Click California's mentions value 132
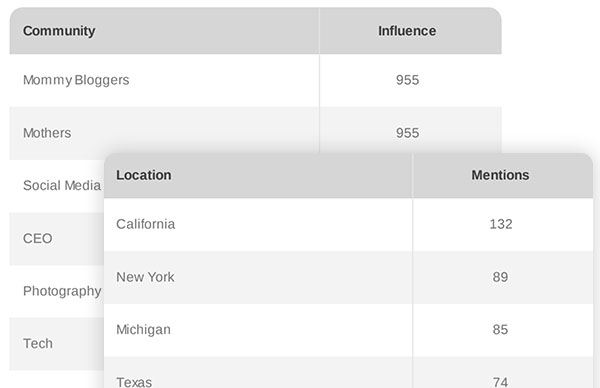This screenshot has height=388, width=600. pyautogui.click(x=501, y=224)
